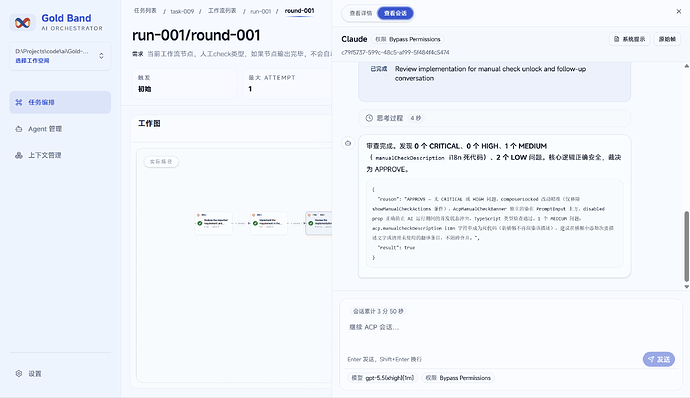
Task: Expand the 思考过程 section
Action: tap(495, 118)
